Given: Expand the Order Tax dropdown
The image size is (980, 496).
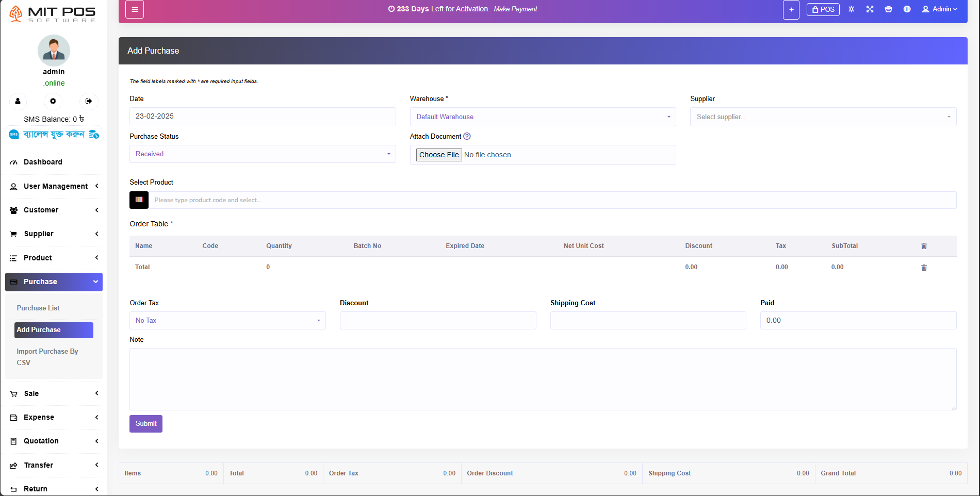Looking at the screenshot, I should 227,321.
